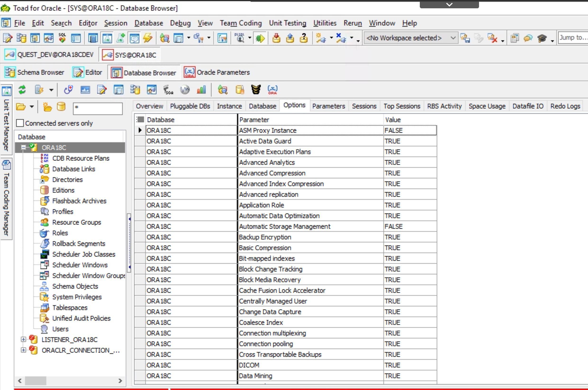
Task: Click the Value column header
Action: coord(410,120)
